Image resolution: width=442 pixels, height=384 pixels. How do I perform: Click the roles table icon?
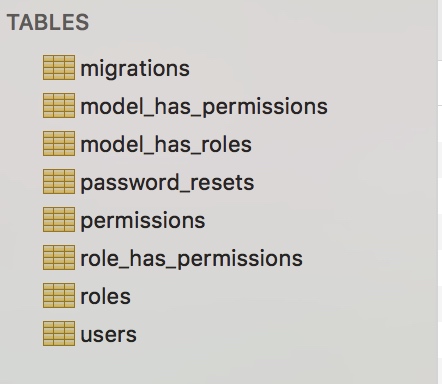click(x=59, y=296)
